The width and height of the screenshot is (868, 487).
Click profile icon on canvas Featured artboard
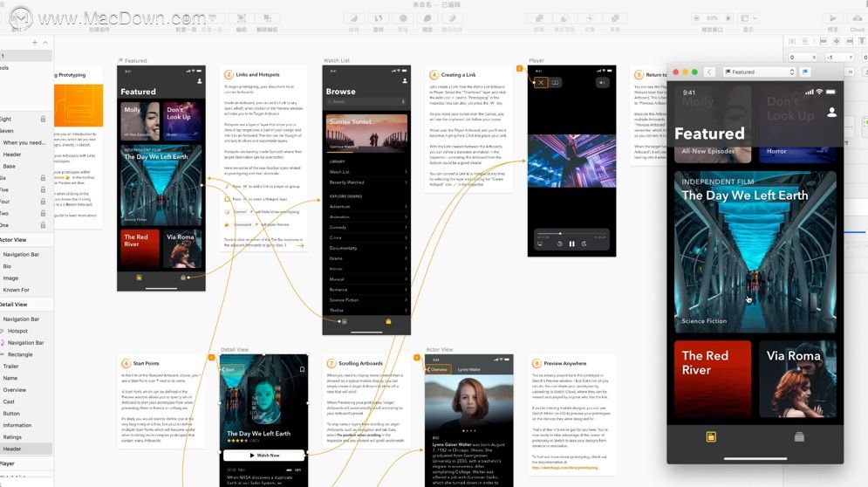point(199,81)
